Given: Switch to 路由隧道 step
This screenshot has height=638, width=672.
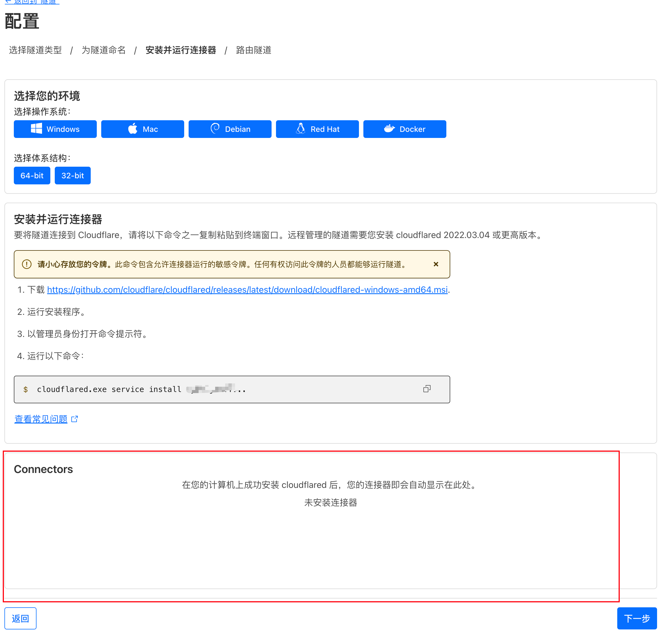Looking at the screenshot, I should click(253, 50).
